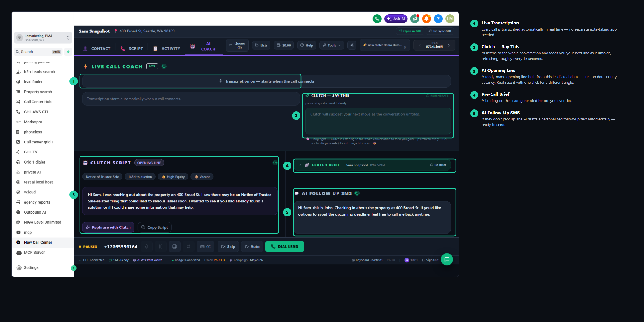Switch to the ACTIVITY tab
Viewport: 644px width, 322px height.
(167, 48)
